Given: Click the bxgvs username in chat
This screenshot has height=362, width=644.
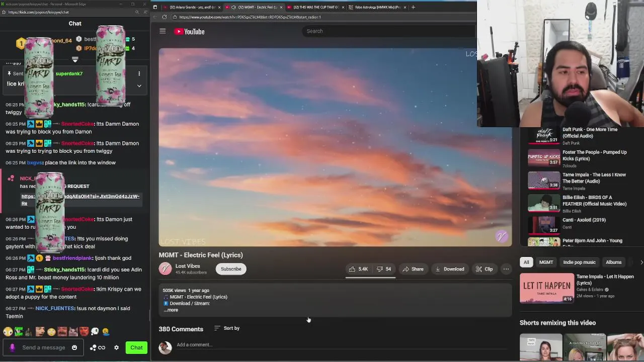Looking at the screenshot, I should click(x=35, y=162).
